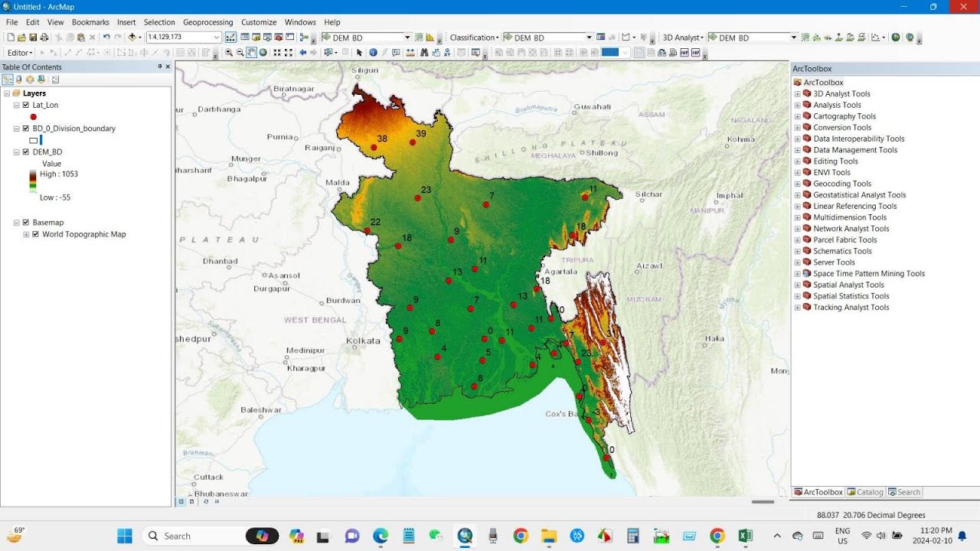Expand the Spatial Analyst Tools toolbox

pyautogui.click(x=797, y=285)
